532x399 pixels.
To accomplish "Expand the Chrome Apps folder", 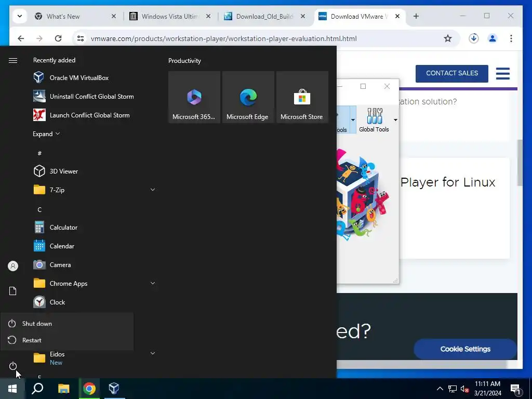I will pos(153,283).
